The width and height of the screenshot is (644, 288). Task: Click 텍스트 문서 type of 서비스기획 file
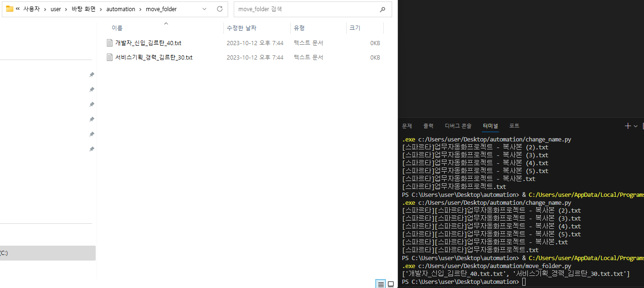click(x=309, y=57)
